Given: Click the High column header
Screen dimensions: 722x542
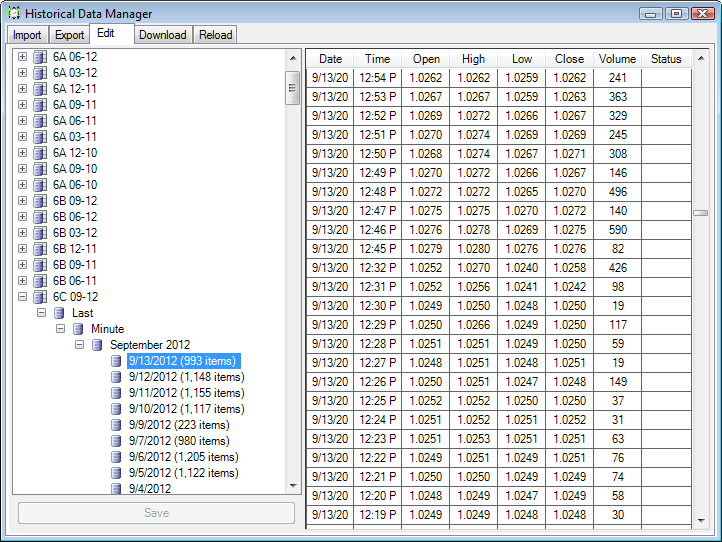Looking at the screenshot, I should tap(473, 59).
